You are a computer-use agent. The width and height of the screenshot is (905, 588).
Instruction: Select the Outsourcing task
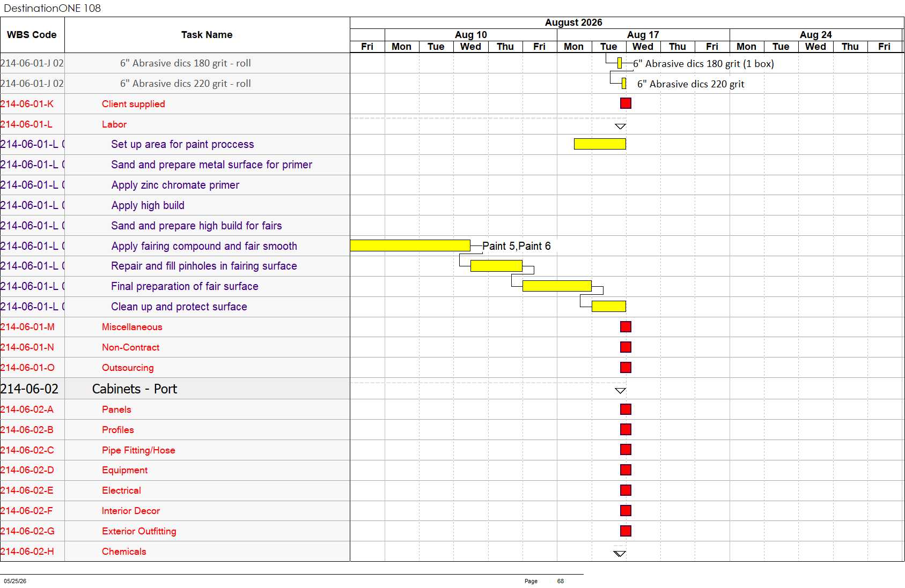click(128, 368)
